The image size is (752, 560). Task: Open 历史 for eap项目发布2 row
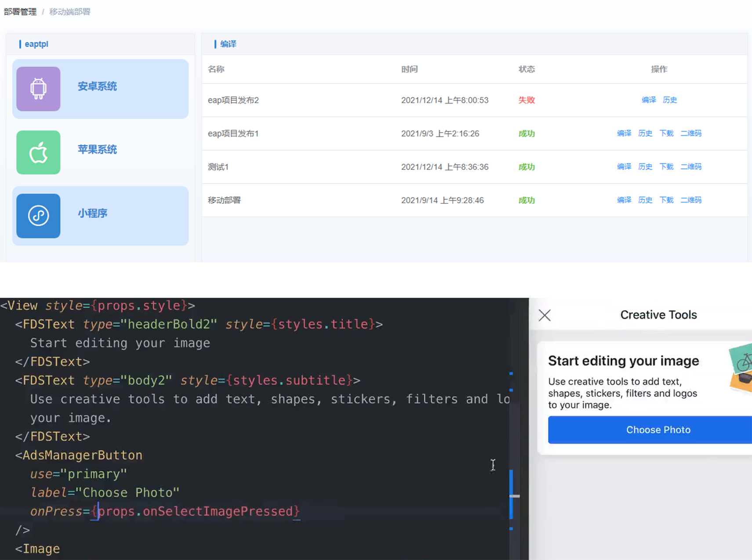(669, 100)
